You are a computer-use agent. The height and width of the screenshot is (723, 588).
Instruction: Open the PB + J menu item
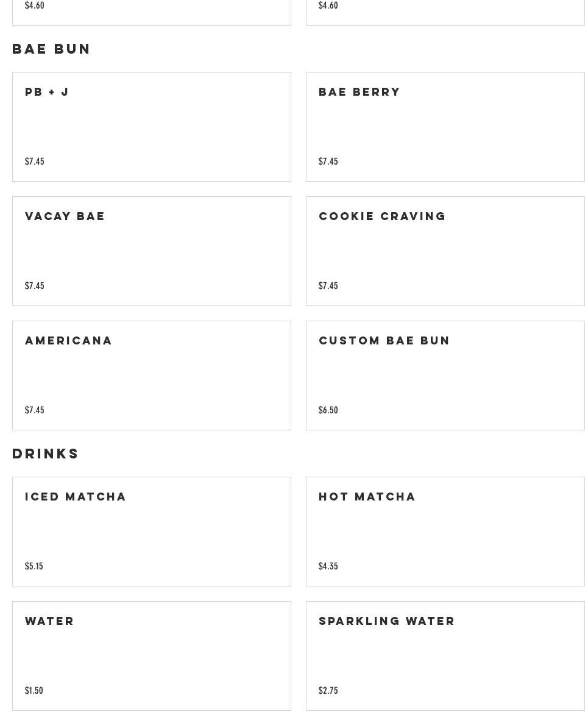click(151, 127)
